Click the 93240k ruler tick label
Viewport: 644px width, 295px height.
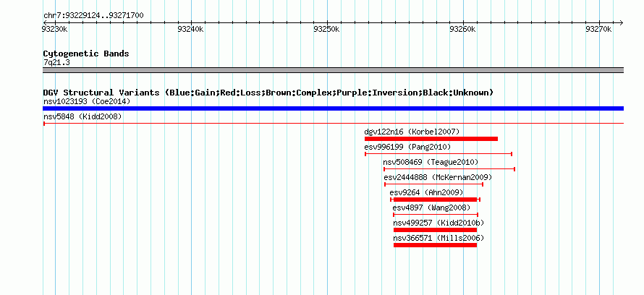pos(190,29)
